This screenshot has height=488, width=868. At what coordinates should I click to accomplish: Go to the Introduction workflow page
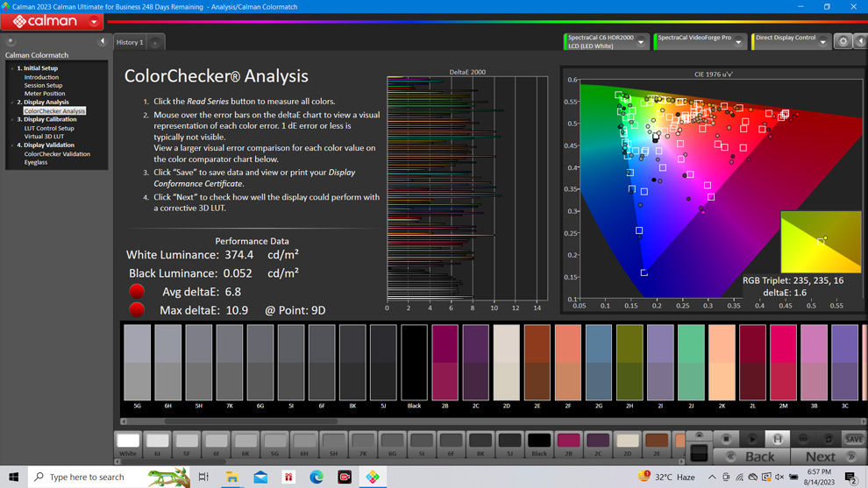click(41, 77)
